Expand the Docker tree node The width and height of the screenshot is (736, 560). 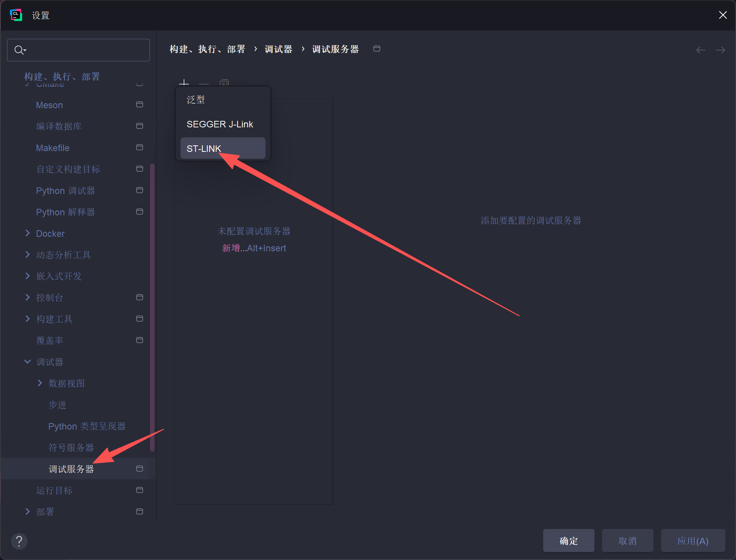(28, 233)
